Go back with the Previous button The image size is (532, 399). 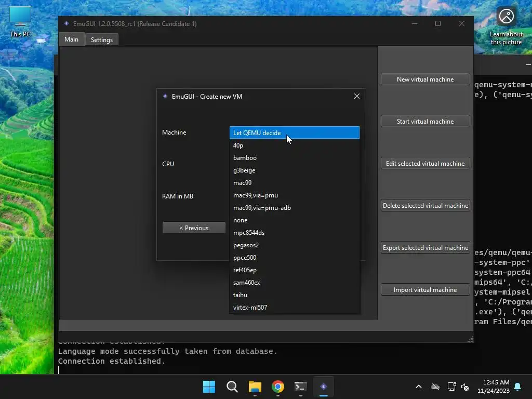click(194, 228)
